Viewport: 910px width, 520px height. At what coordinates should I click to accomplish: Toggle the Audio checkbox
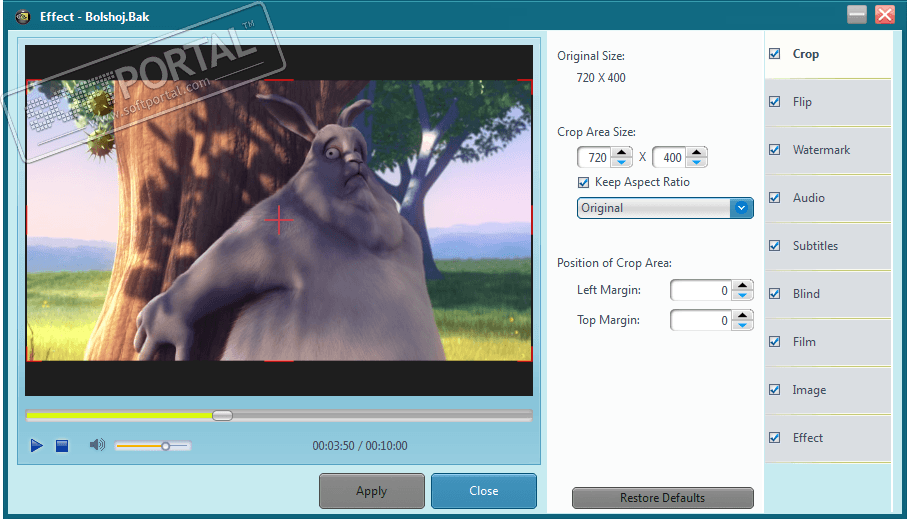click(775, 198)
